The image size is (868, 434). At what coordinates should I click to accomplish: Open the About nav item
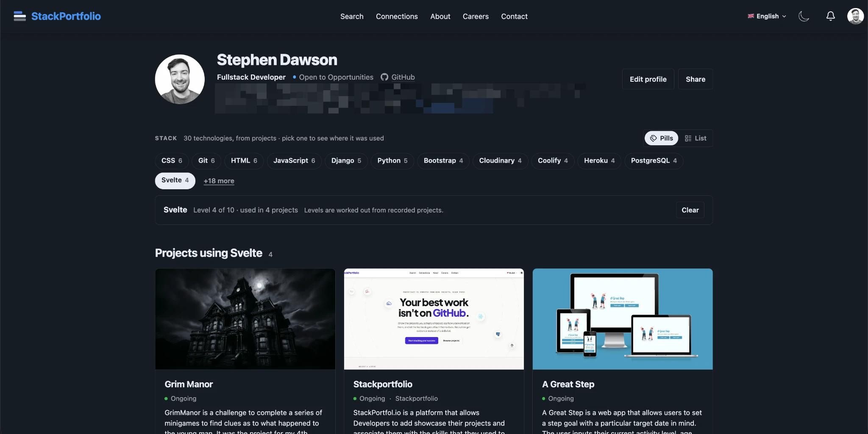pos(440,16)
